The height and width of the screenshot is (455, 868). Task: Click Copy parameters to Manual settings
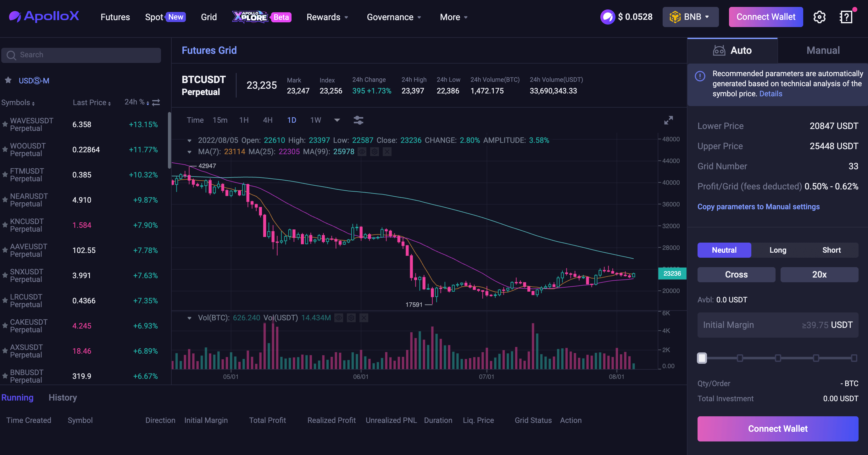(759, 207)
